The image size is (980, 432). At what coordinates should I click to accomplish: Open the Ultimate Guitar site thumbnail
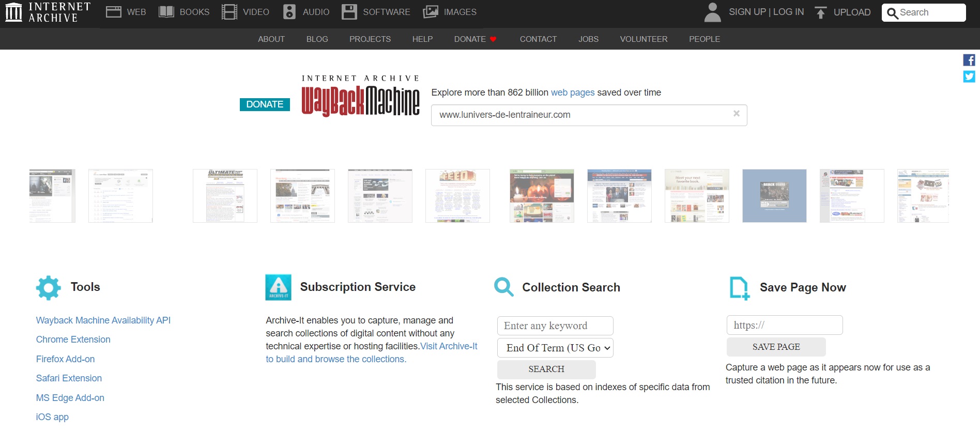225,196
